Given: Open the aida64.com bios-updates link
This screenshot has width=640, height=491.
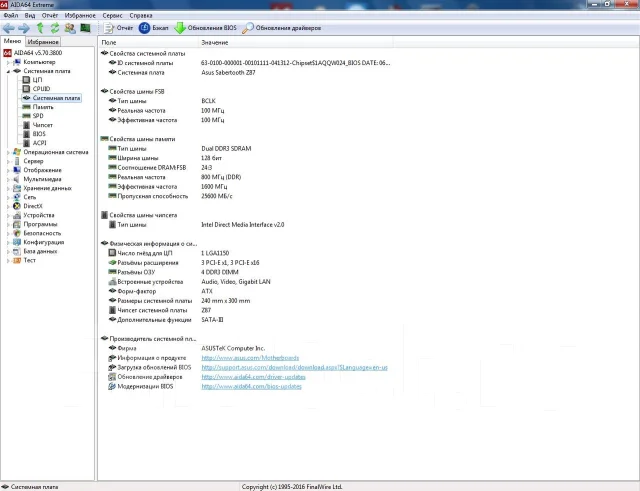Looking at the screenshot, I should click(x=251, y=387).
